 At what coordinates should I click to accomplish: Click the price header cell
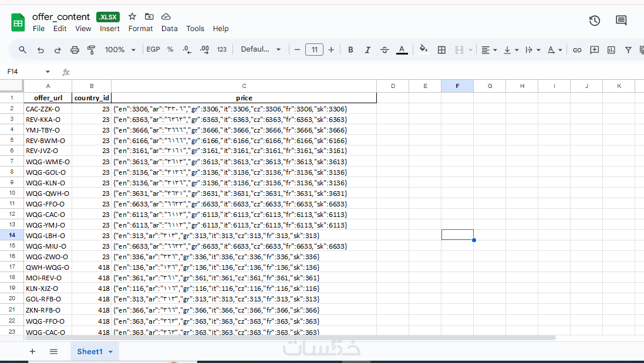point(244,97)
